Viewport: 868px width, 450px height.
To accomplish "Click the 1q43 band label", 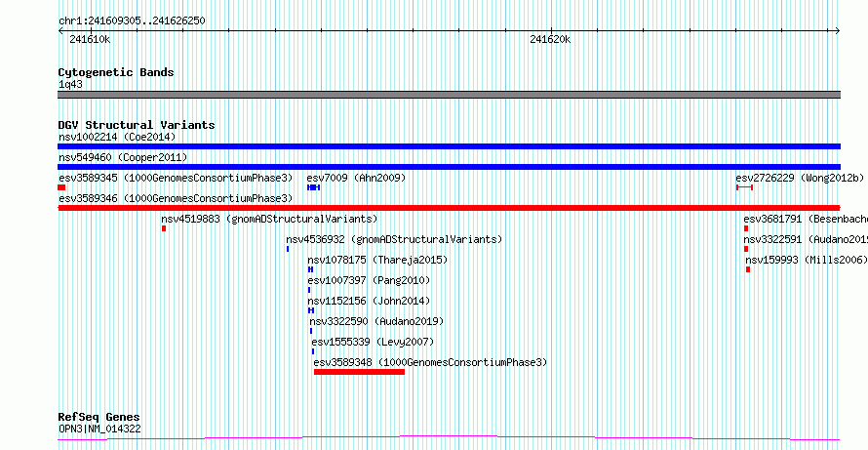I will [x=70, y=85].
